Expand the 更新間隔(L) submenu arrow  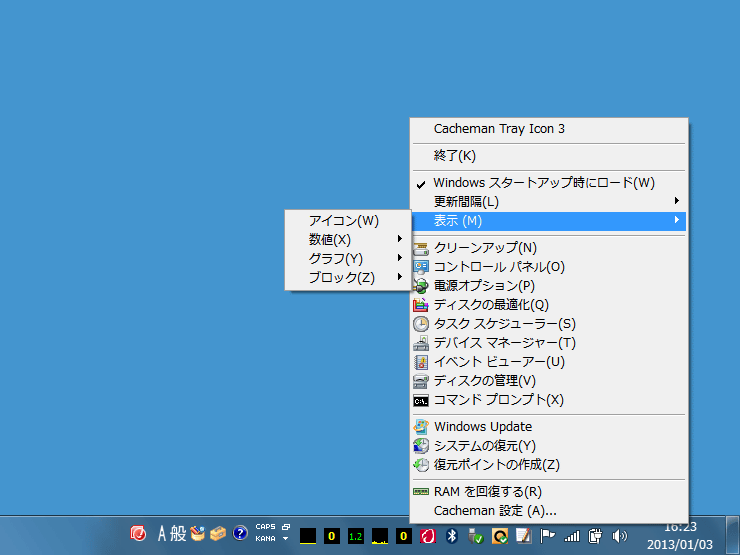(x=677, y=201)
